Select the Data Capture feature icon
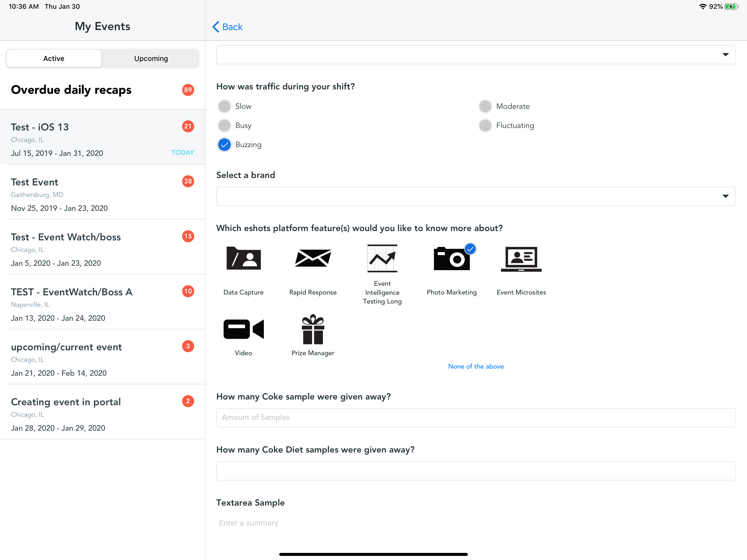 (243, 258)
